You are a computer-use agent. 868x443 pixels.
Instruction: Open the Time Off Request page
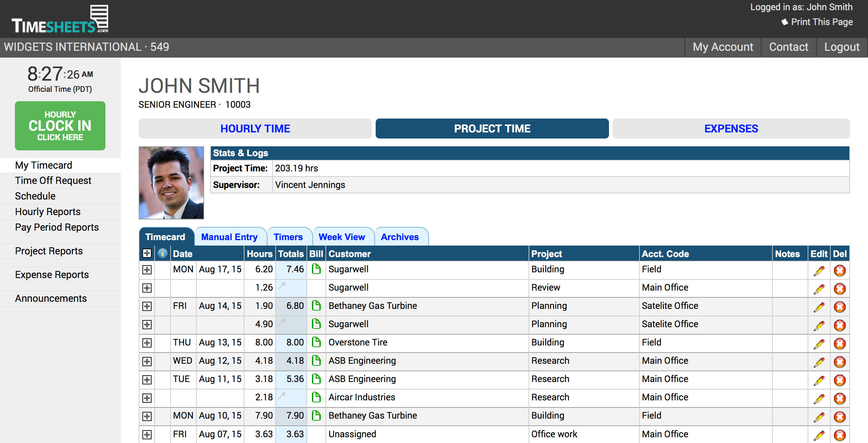(53, 180)
